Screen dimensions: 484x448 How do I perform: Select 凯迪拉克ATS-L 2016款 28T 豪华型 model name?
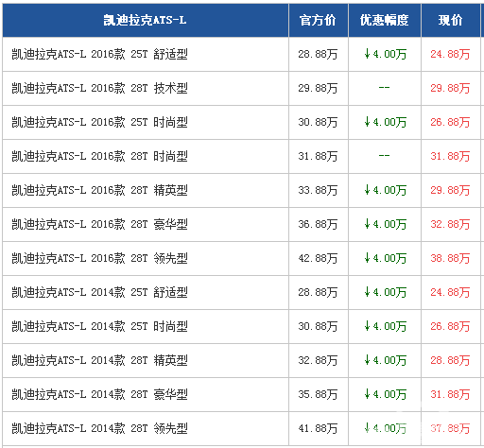click(99, 224)
